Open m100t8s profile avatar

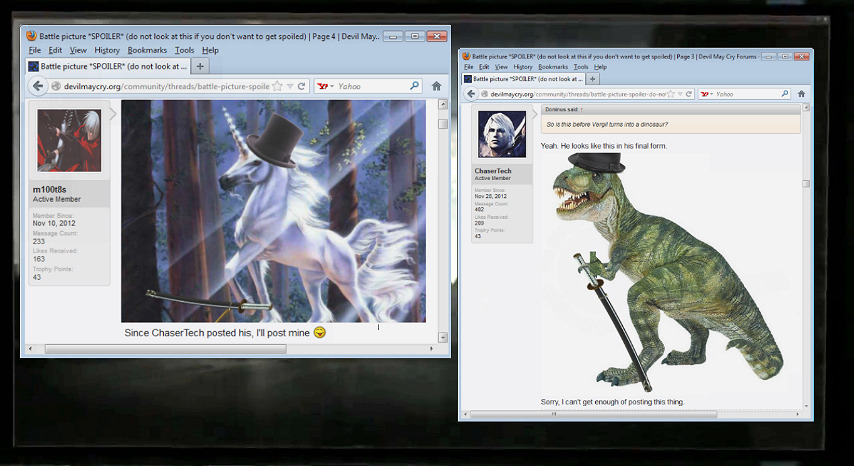click(69, 140)
